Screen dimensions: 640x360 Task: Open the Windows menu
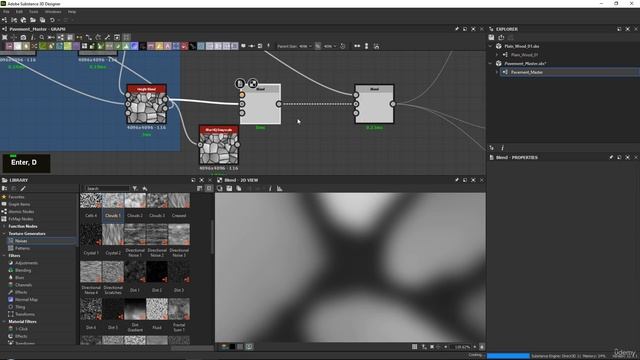pos(53,12)
